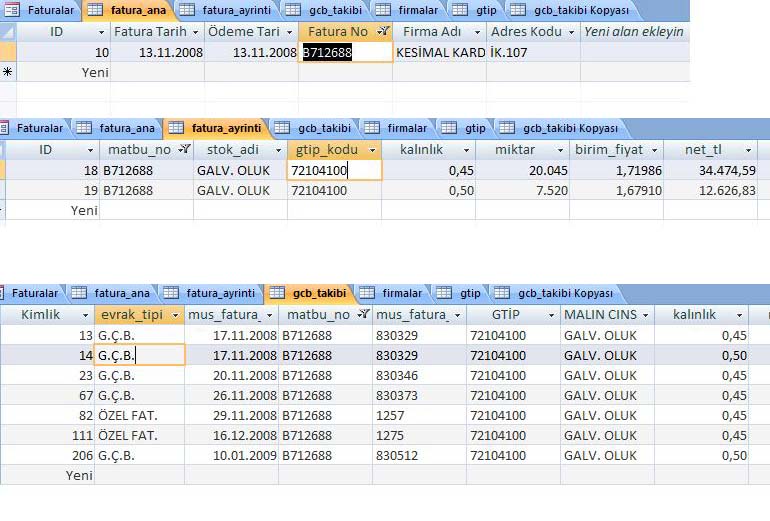Expand the gtip_kodu column dropdown

[372, 149]
